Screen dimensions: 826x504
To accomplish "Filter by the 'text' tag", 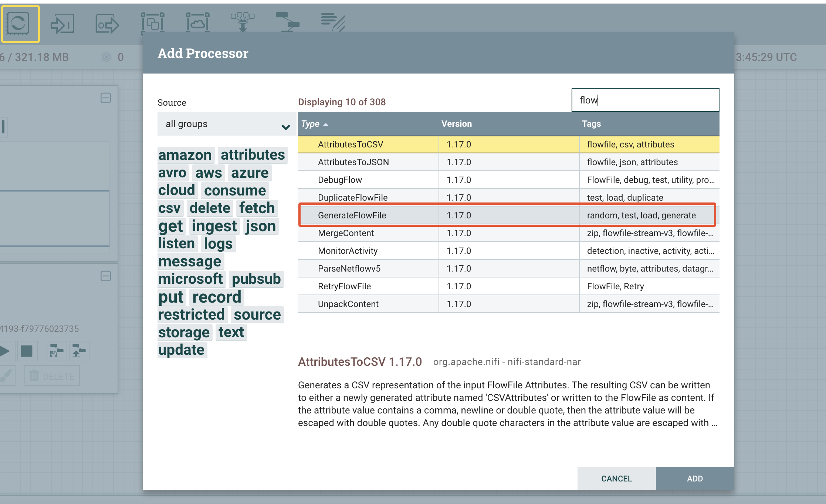I will tap(231, 332).
